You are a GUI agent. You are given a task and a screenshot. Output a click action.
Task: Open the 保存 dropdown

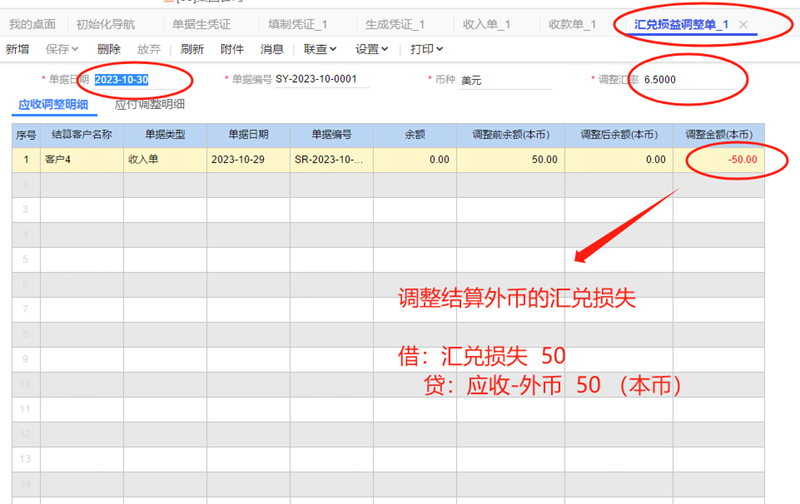[x=62, y=49]
